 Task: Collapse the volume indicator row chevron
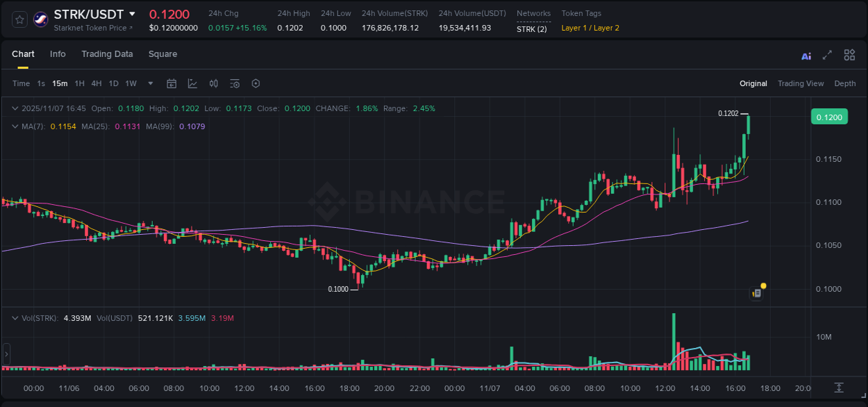[15, 318]
